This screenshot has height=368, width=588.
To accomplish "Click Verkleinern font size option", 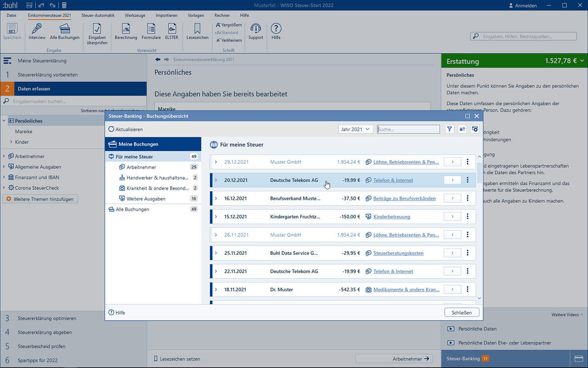I will coord(229,40).
